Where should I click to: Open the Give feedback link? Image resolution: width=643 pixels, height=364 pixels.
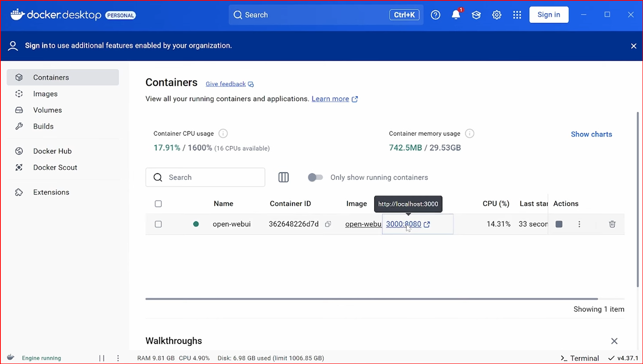pos(226,84)
